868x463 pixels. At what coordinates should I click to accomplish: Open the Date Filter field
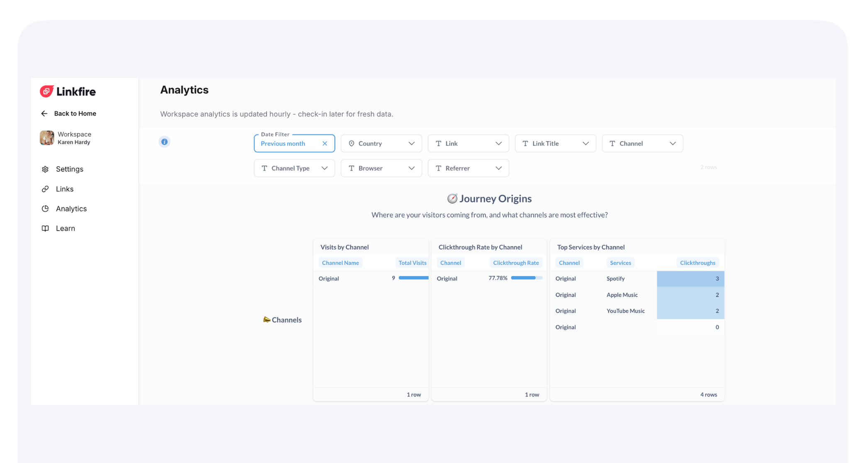[x=286, y=144]
